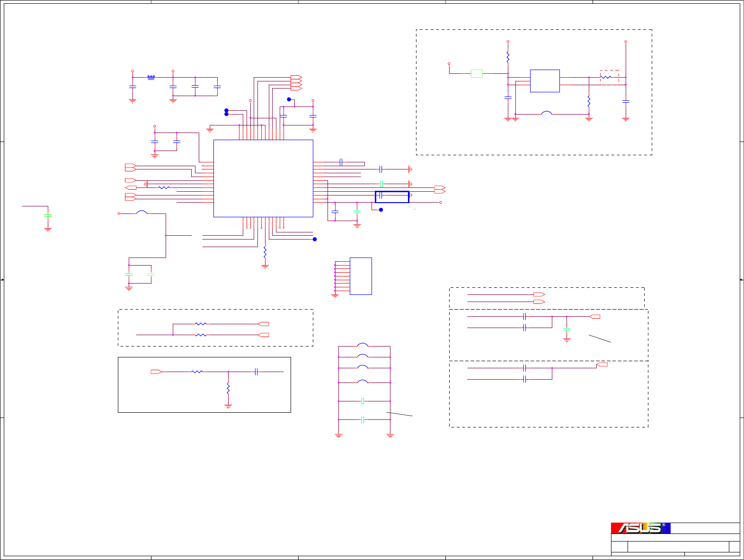Click the resistor below the central IC
The image size is (744, 560).
[x=265, y=252]
